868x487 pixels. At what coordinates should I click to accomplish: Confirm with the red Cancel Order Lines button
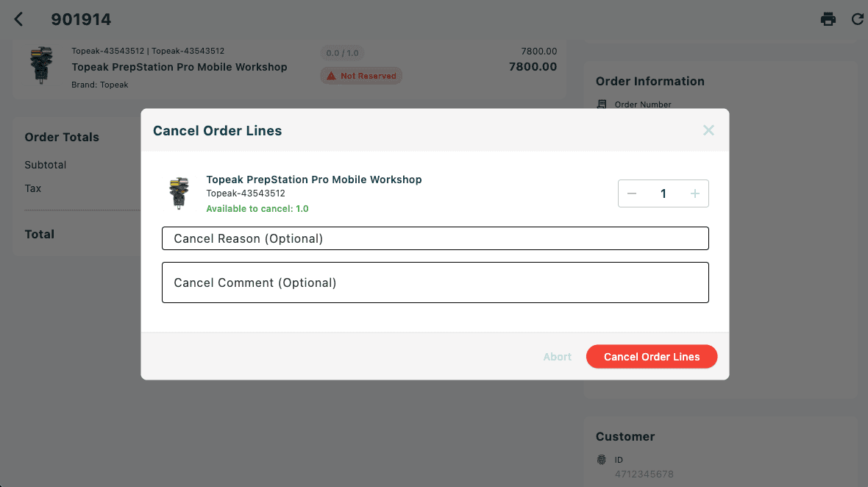pos(652,357)
